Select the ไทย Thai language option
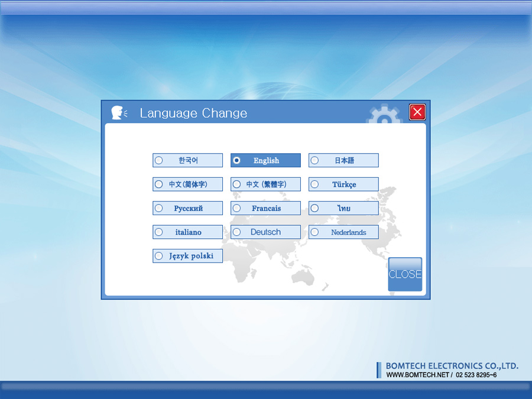The image size is (532, 399). [343, 208]
